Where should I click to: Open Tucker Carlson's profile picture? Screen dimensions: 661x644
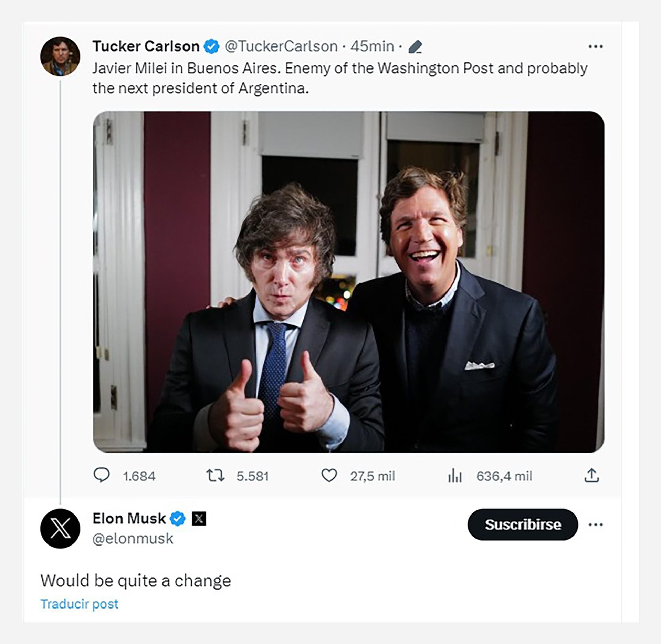[x=60, y=56]
